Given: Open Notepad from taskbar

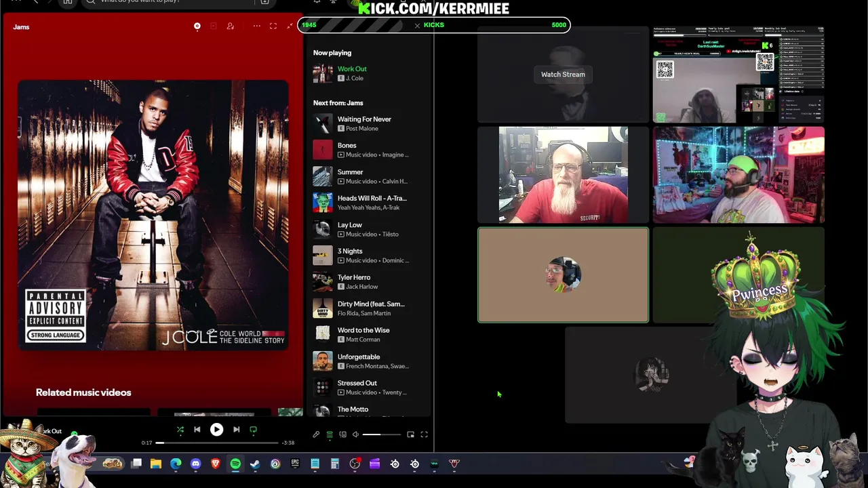Looking at the screenshot, I should coord(315,464).
